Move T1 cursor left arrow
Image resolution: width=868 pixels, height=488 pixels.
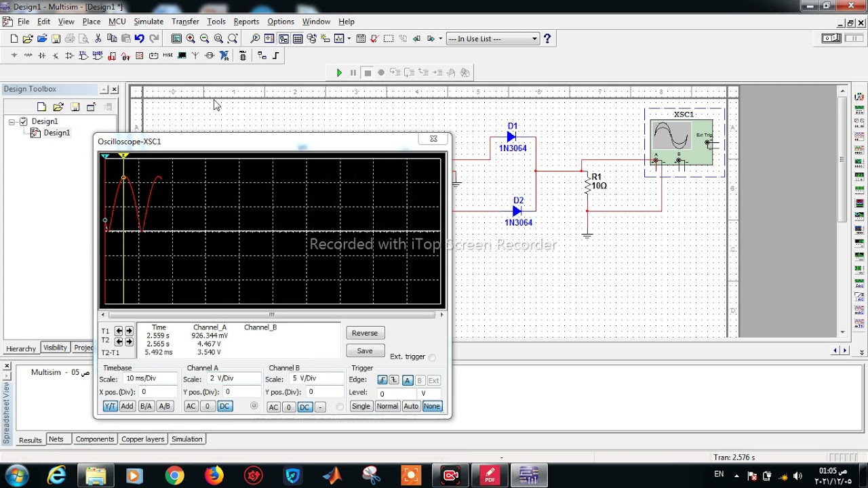pos(119,331)
